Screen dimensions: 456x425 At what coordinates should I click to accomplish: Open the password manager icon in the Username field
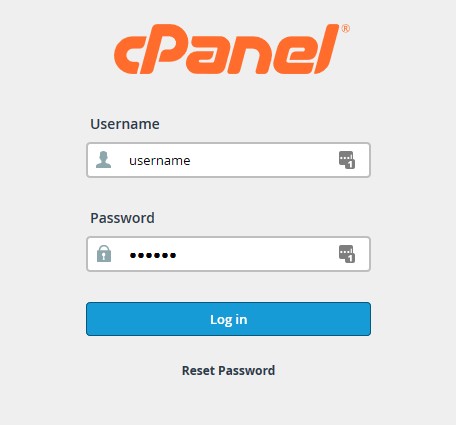click(347, 160)
